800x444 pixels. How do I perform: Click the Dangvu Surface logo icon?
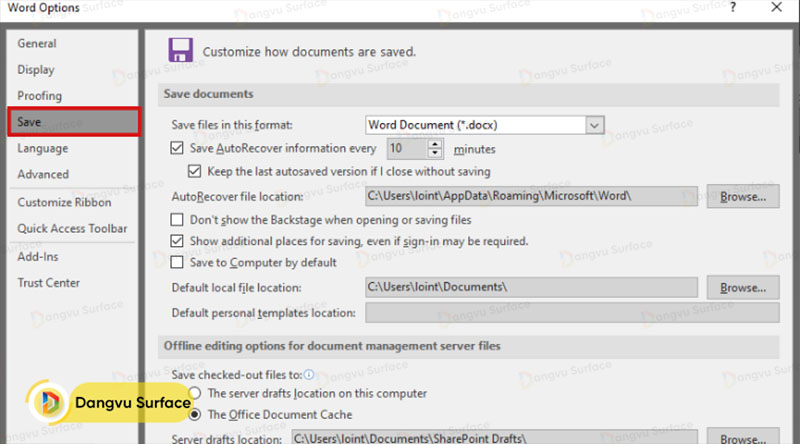click(x=49, y=403)
